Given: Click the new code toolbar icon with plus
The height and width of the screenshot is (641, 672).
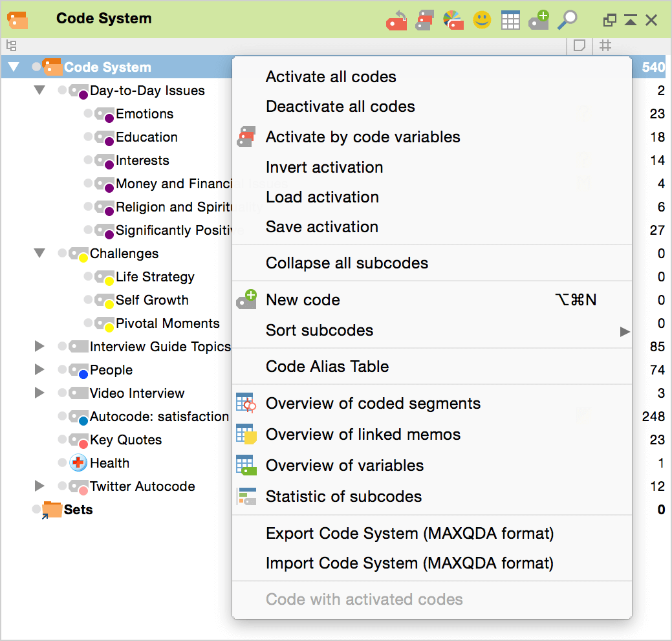Looking at the screenshot, I should (x=538, y=21).
